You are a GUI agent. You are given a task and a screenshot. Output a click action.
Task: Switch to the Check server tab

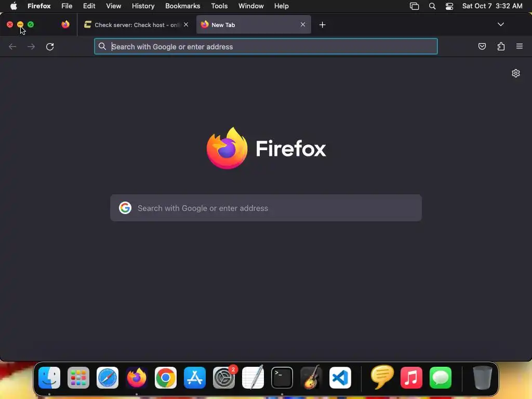pyautogui.click(x=137, y=25)
